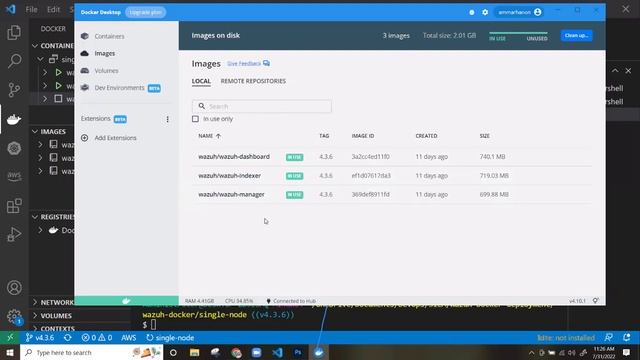Image resolution: width=640 pixels, height=360 pixels.
Task: Open Source Control view in activity bar
Action: pos(14,90)
